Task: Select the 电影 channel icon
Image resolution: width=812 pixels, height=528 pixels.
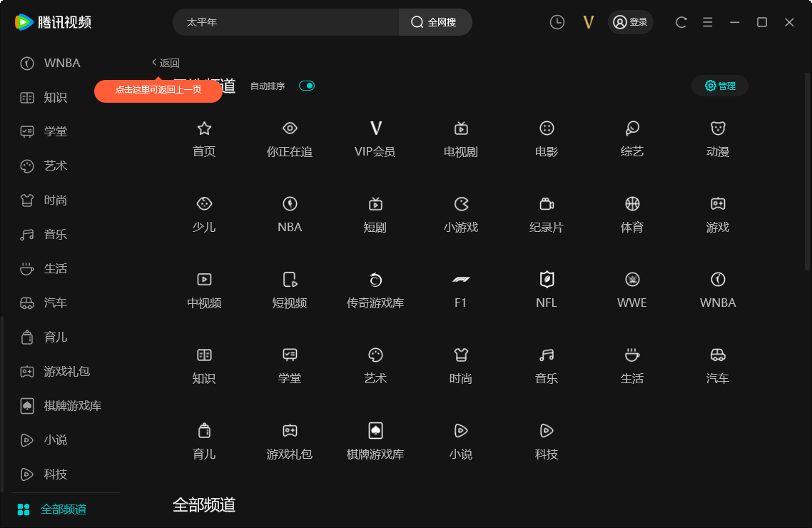Action: click(x=546, y=137)
